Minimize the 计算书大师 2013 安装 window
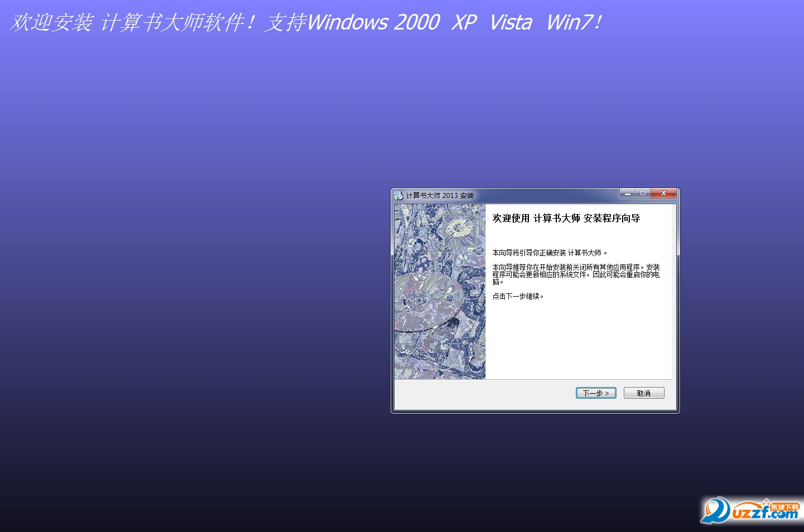804x532 pixels. coord(627,194)
